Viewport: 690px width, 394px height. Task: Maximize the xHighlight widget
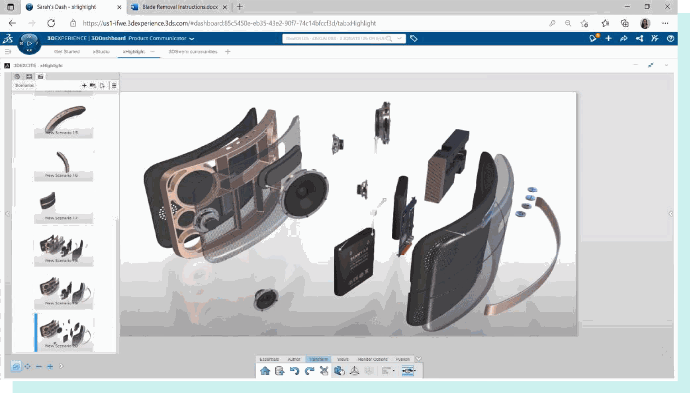point(651,65)
